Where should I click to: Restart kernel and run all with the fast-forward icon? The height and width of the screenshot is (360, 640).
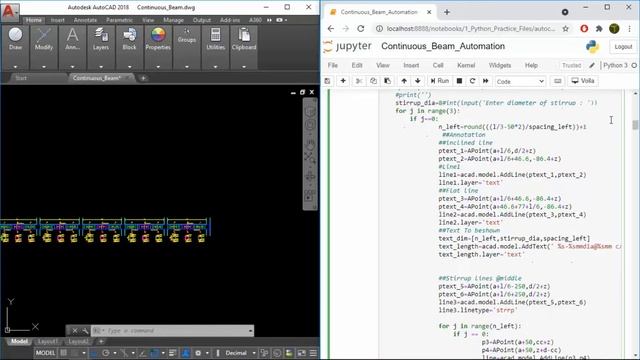pyautogui.click(x=486, y=81)
